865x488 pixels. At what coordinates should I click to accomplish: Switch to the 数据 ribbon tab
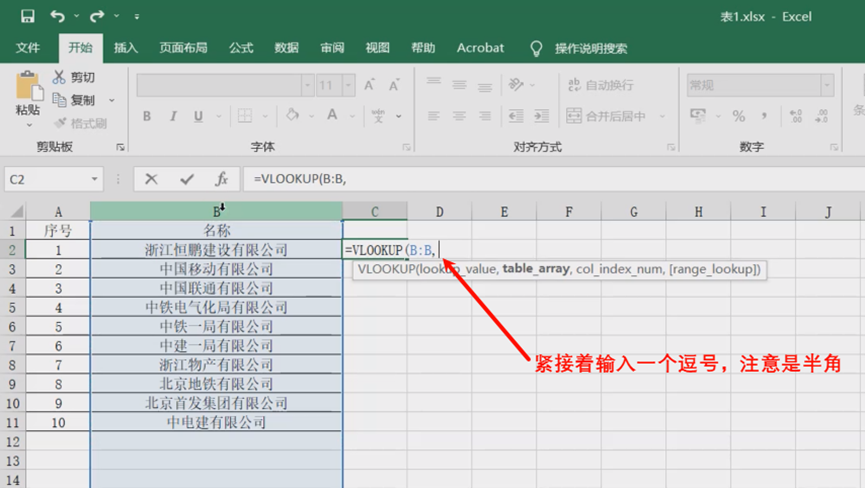click(x=286, y=48)
